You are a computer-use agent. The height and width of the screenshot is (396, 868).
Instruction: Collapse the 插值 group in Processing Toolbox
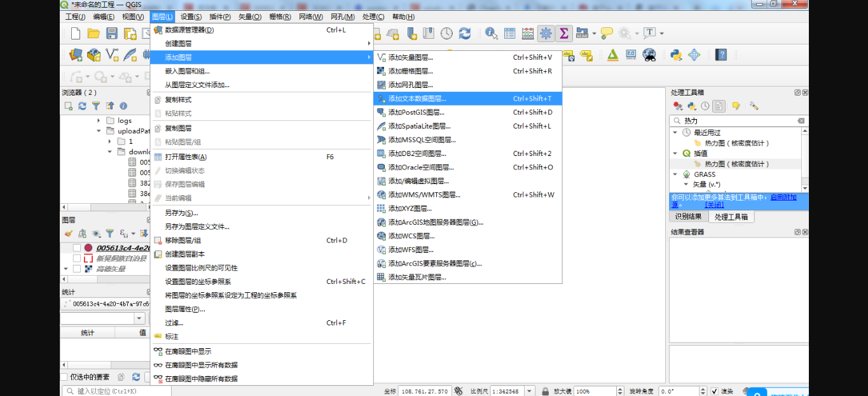pyautogui.click(x=675, y=153)
